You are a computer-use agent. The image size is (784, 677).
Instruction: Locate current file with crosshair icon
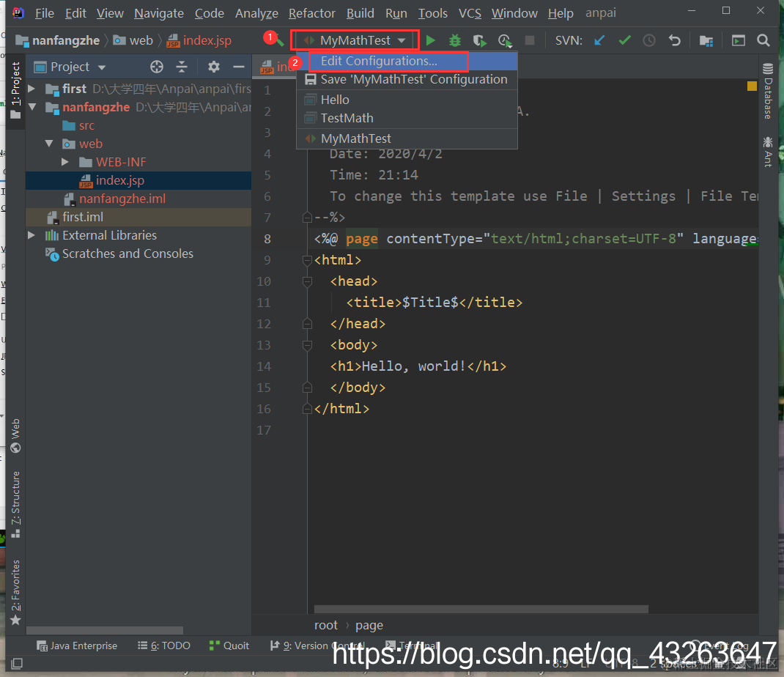point(157,67)
